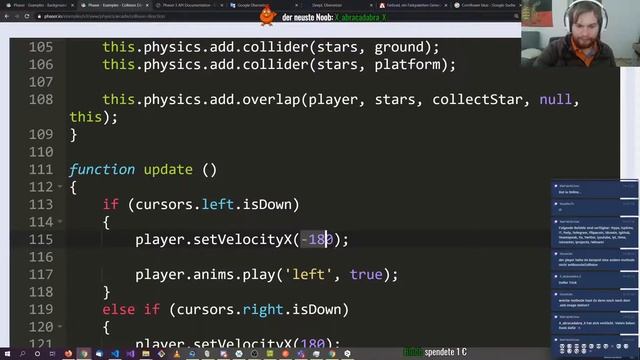This screenshot has height=360, width=640.
Task: Click line number 115 in the gutter
Action: (x=41, y=239)
